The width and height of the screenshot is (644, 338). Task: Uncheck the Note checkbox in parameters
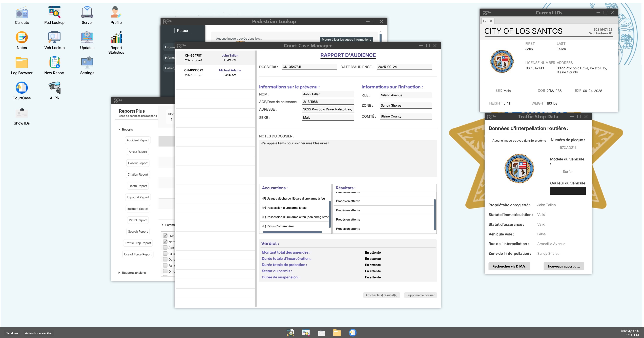[x=165, y=241]
